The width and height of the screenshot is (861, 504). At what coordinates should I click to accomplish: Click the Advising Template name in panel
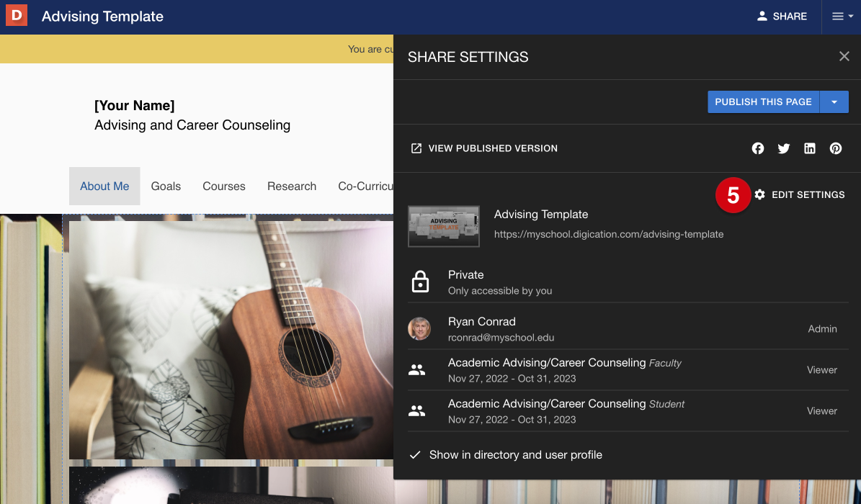[x=541, y=215]
